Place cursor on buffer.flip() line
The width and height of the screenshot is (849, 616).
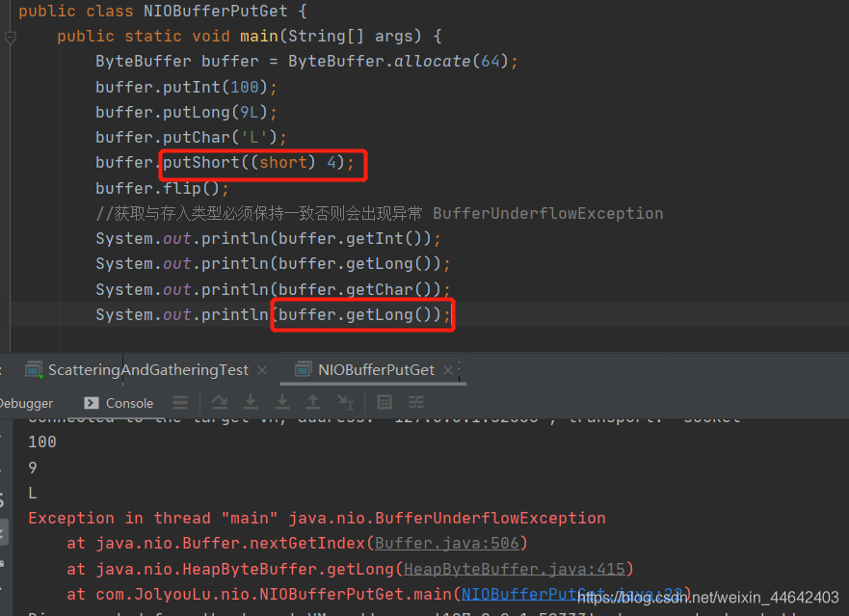point(163,188)
